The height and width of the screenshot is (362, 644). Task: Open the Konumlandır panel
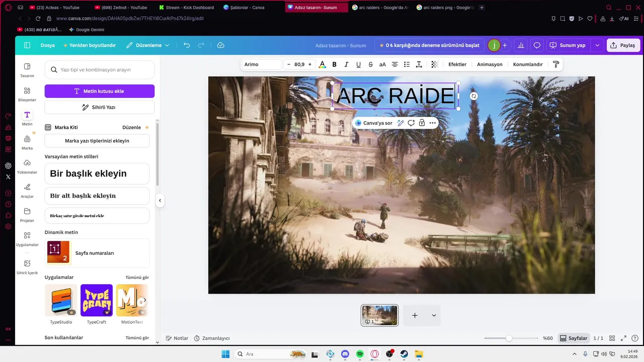(528, 64)
